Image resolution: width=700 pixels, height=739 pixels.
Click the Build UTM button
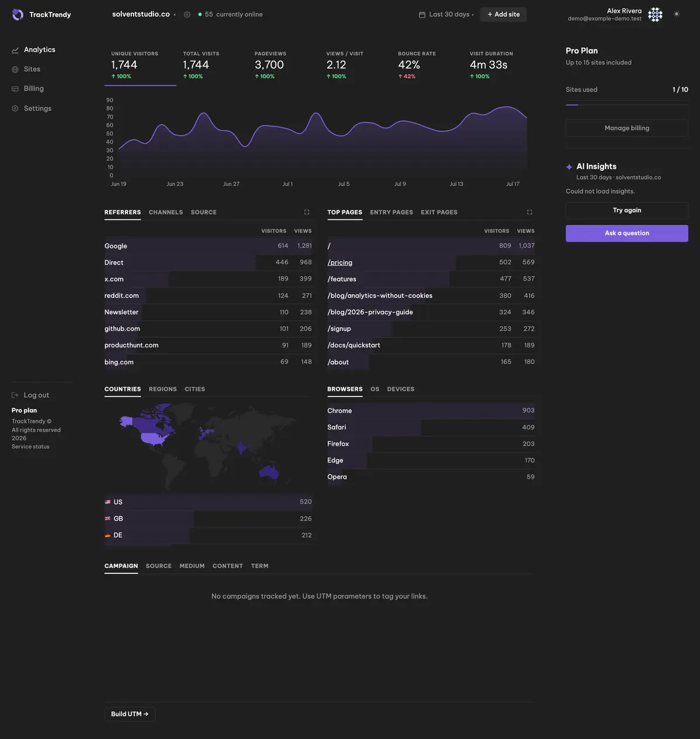click(130, 714)
